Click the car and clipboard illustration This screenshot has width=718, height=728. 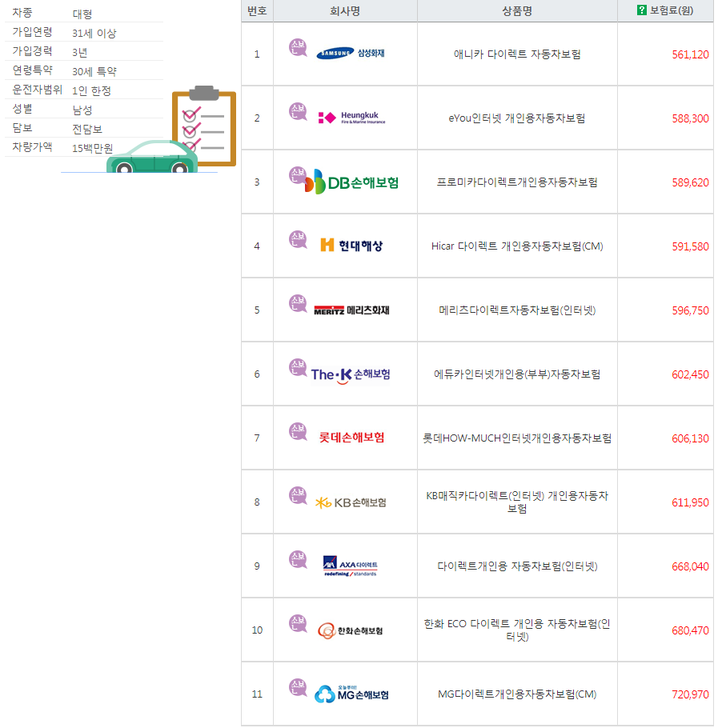point(171,129)
